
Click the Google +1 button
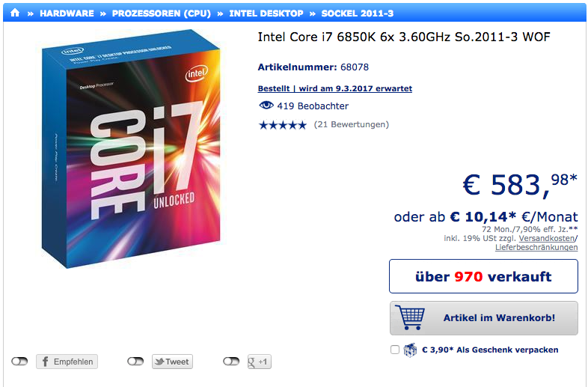click(258, 362)
